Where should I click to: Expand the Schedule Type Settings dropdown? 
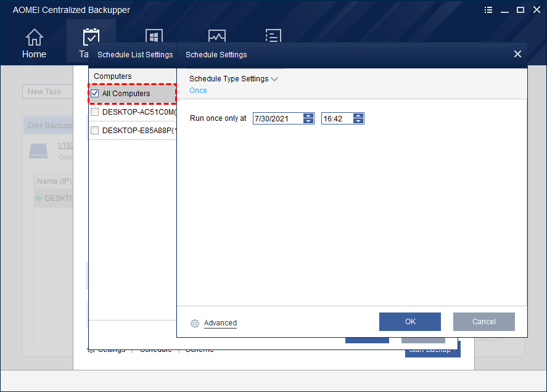pyautogui.click(x=274, y=79)
